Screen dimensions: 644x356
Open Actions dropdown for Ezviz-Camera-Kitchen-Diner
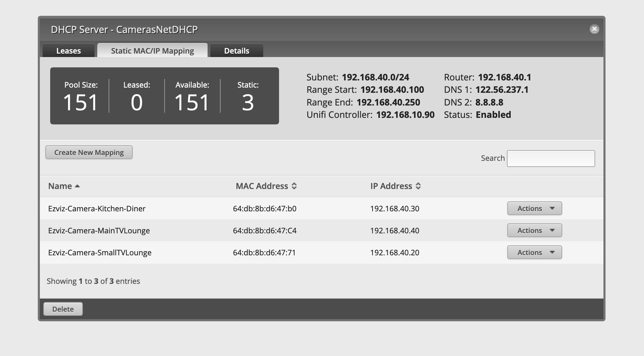point(534,208)
